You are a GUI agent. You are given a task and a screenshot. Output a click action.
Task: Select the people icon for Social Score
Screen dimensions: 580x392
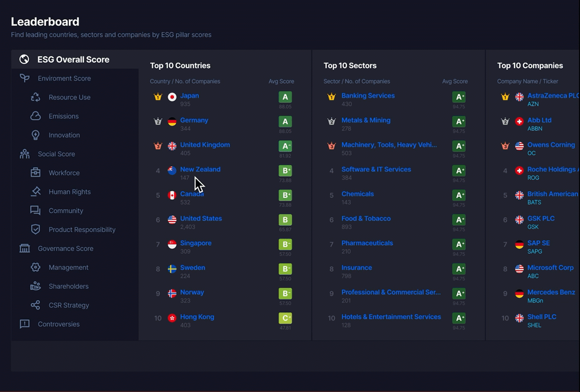point(25,154)
